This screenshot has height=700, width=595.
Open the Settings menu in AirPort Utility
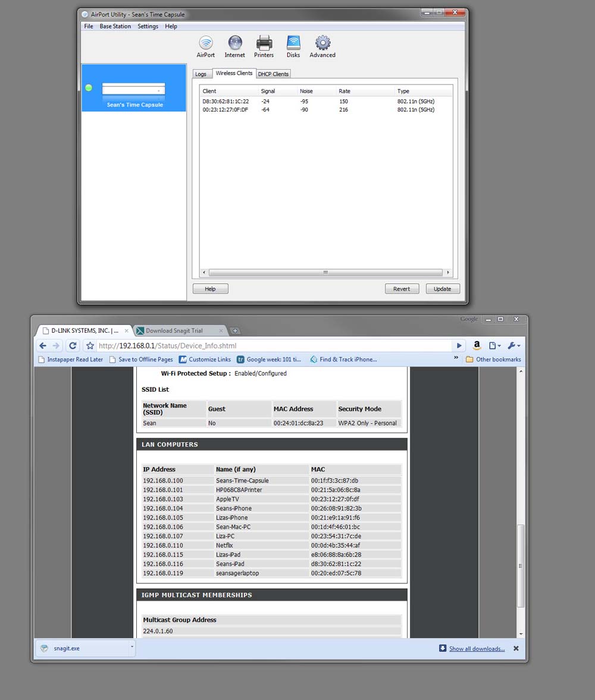point(148,26)
